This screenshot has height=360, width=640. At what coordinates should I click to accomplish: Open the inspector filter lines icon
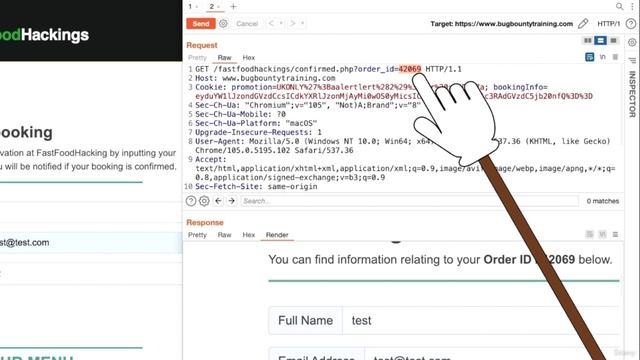click(x=632, y=60)
